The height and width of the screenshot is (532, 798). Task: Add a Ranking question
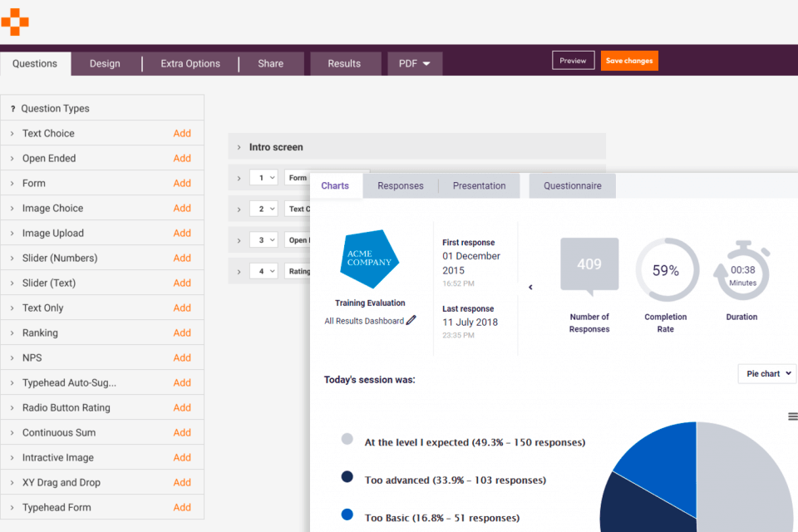(x=182, y=333)
